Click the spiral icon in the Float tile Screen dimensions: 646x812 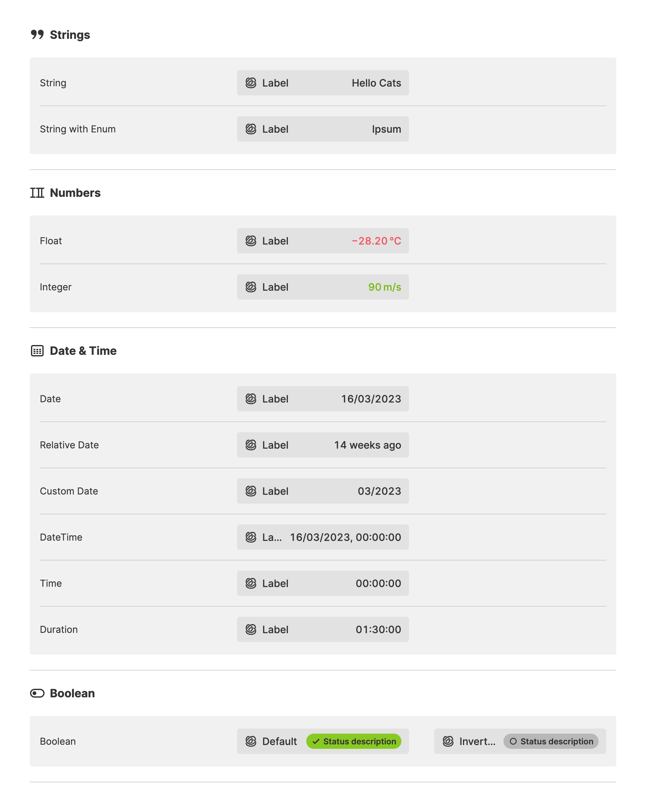click(251, 241)
